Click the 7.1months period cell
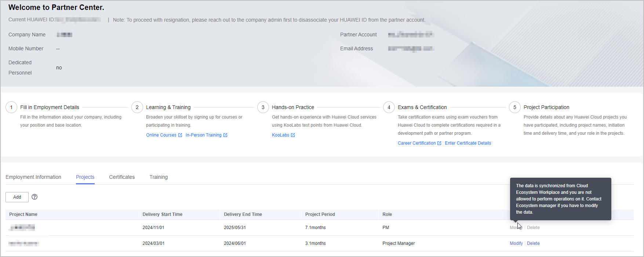The height and width of the screenshot is (257, 644). [316, 228]
